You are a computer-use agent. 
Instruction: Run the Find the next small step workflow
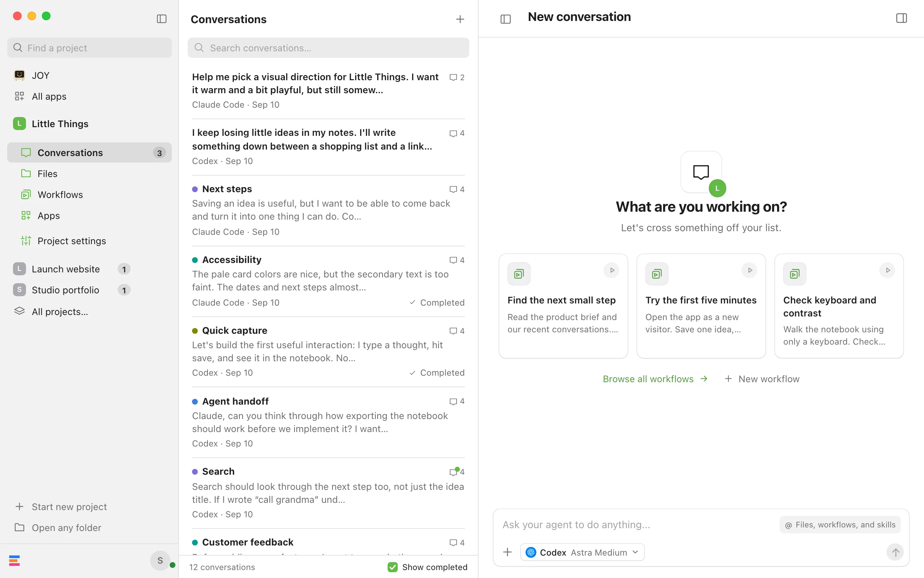click(x=612, y=270)
